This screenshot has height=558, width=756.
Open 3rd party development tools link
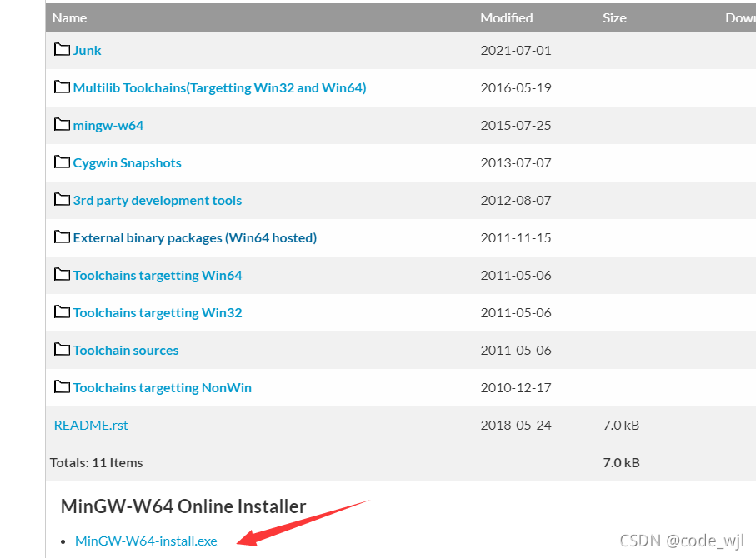tap(158, 201)
